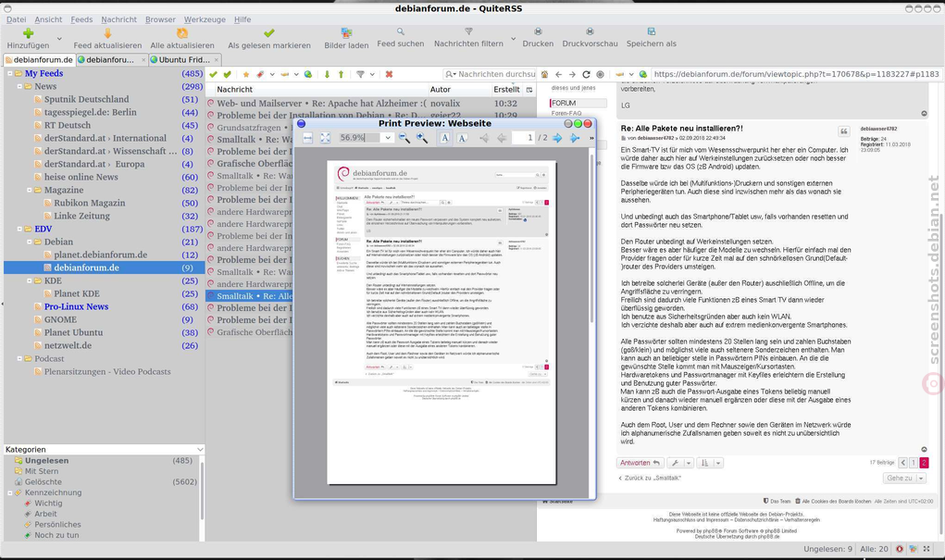Collapse the EDV folder
This screenshot has height=560, width=945.
19,229
